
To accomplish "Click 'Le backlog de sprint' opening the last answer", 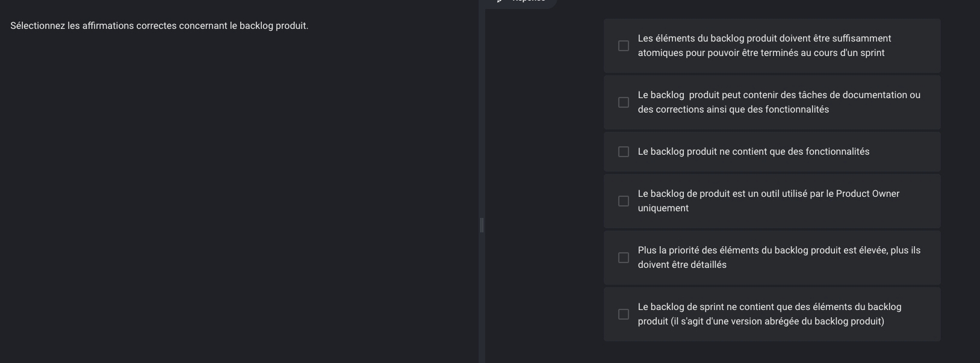I will [x=681, y=307].
